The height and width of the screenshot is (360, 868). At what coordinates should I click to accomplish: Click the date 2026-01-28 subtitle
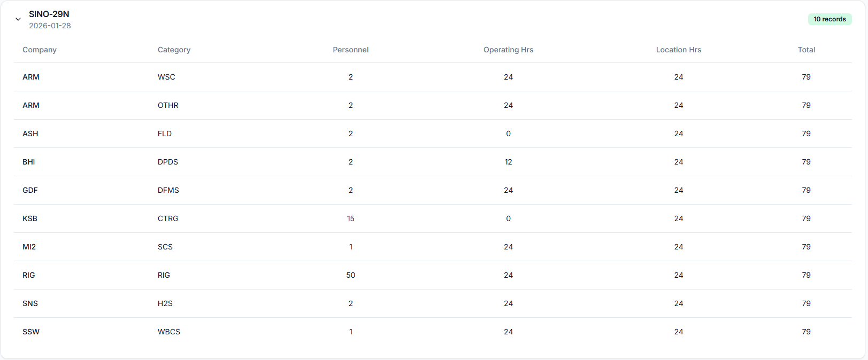50,26
